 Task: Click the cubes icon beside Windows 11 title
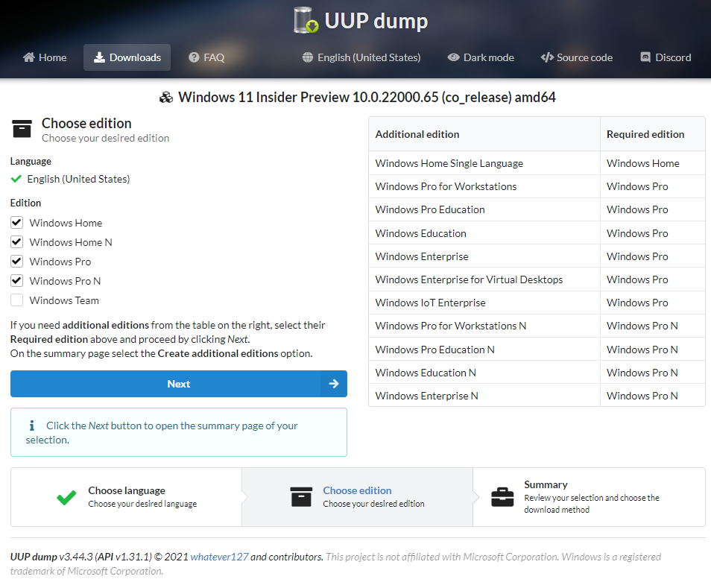tap(166, 98)
